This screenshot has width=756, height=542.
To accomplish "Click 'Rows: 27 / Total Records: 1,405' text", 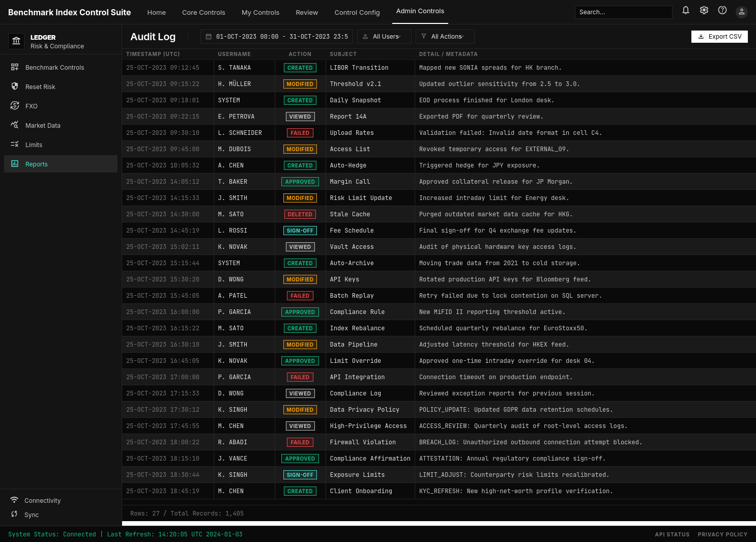I will coord(187,514).
